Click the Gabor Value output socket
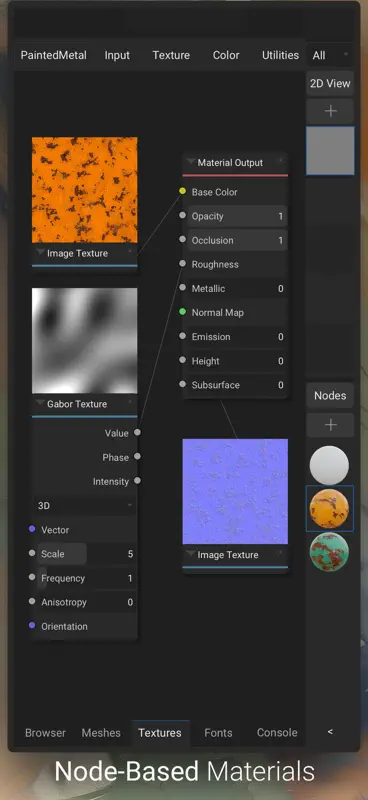The image size is (368, 800). pyautogui.click(x=137, y=433)
